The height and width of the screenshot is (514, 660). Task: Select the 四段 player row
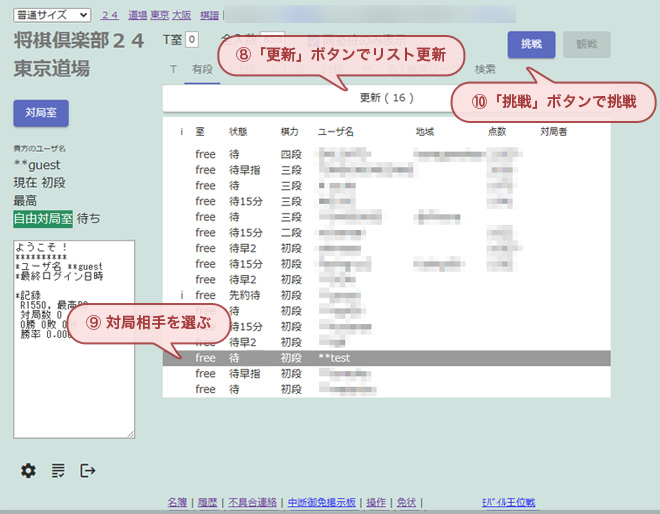click(x=386, y=154)
